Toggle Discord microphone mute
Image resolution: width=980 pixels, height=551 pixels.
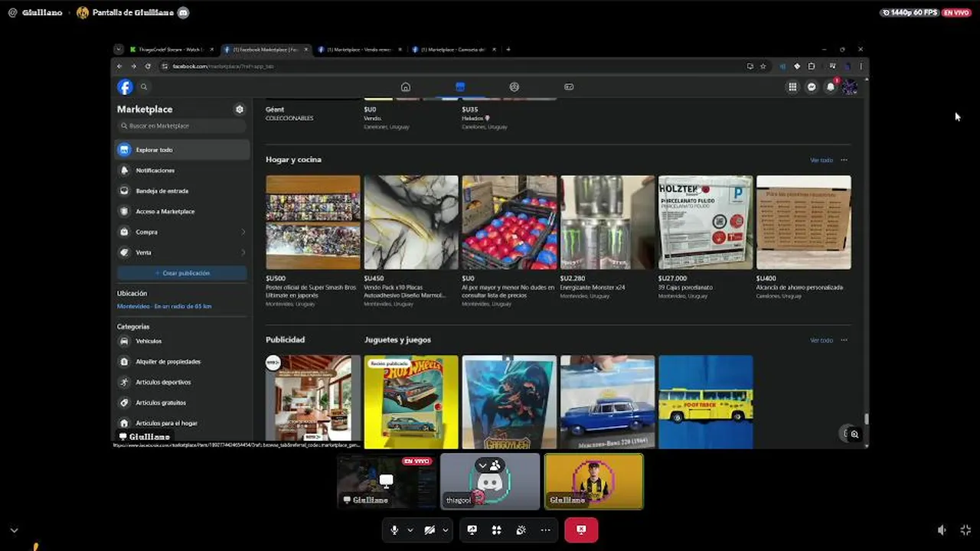click(x=394, y=530)
